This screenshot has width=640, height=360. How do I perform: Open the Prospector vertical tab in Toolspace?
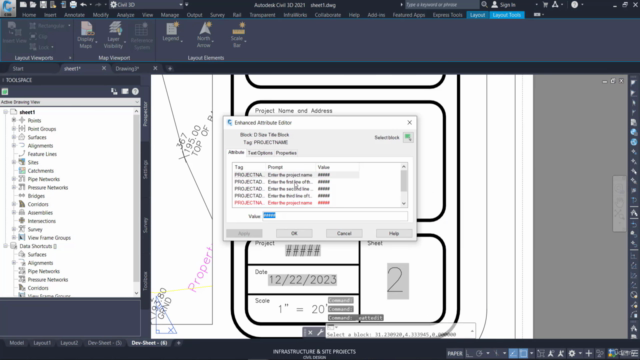coord(145,114)
